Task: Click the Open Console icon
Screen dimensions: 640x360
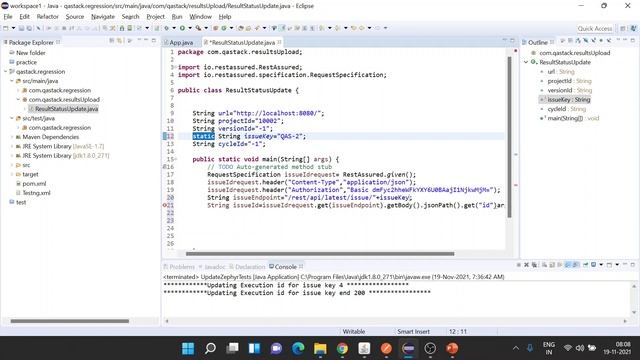Action: click(609, 265)
